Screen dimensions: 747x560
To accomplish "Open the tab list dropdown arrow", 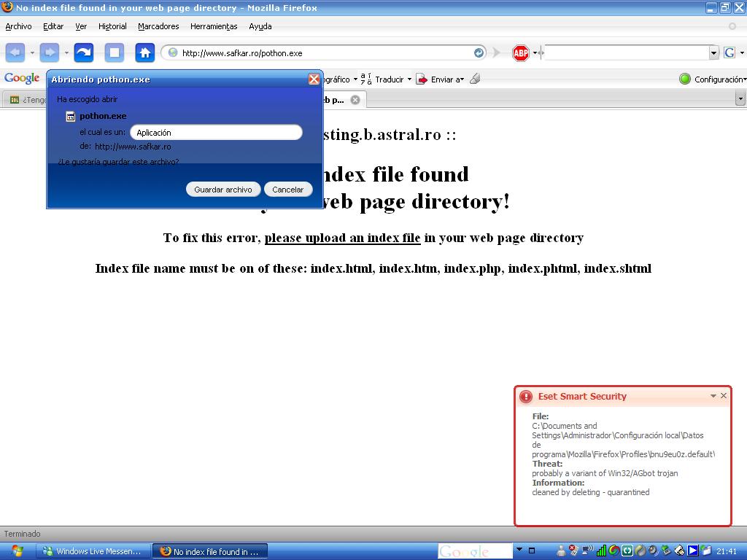I will [740, 99].
